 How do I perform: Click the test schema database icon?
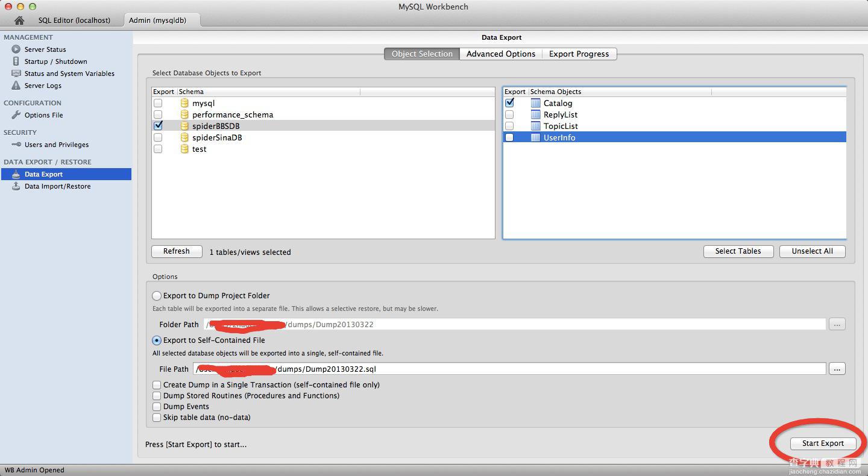184,149
